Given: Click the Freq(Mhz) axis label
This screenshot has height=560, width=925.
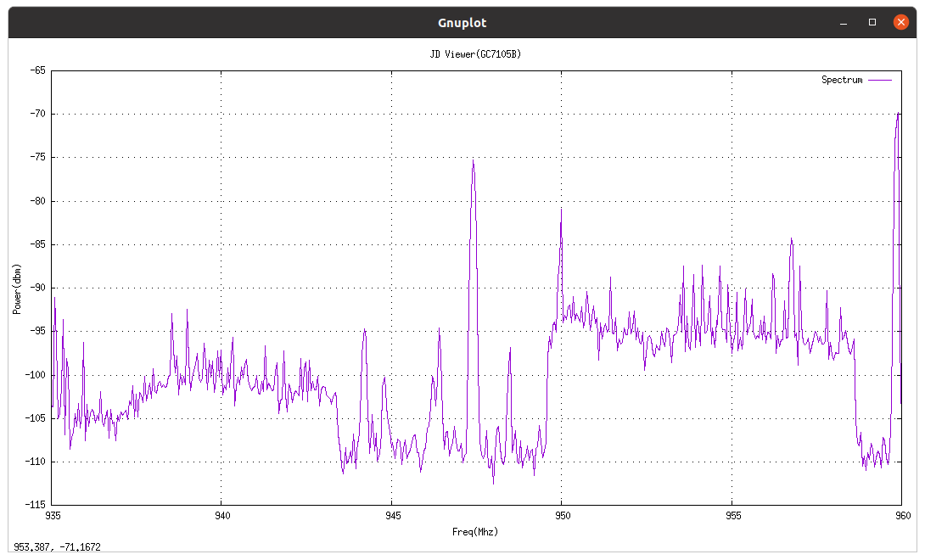Looking at the screenshot, I should 476,531.
